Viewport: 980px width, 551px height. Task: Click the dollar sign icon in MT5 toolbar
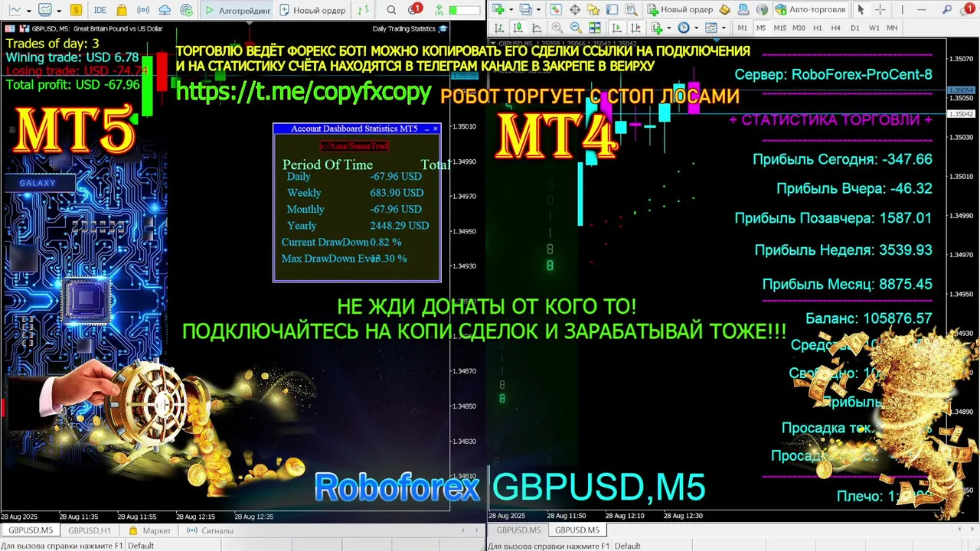coord(76,10)
